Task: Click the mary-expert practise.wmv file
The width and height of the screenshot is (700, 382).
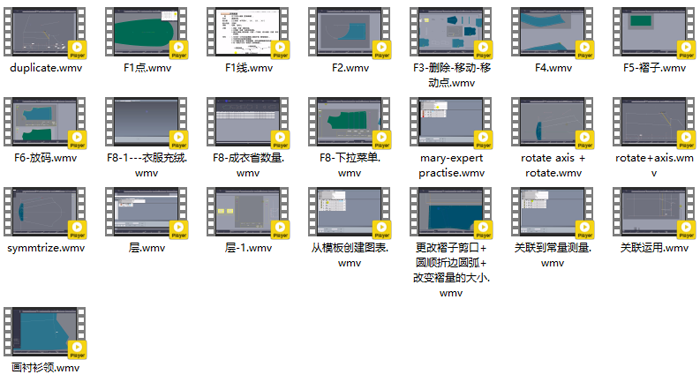Action: pyautogui.click(x=451, y=122)
